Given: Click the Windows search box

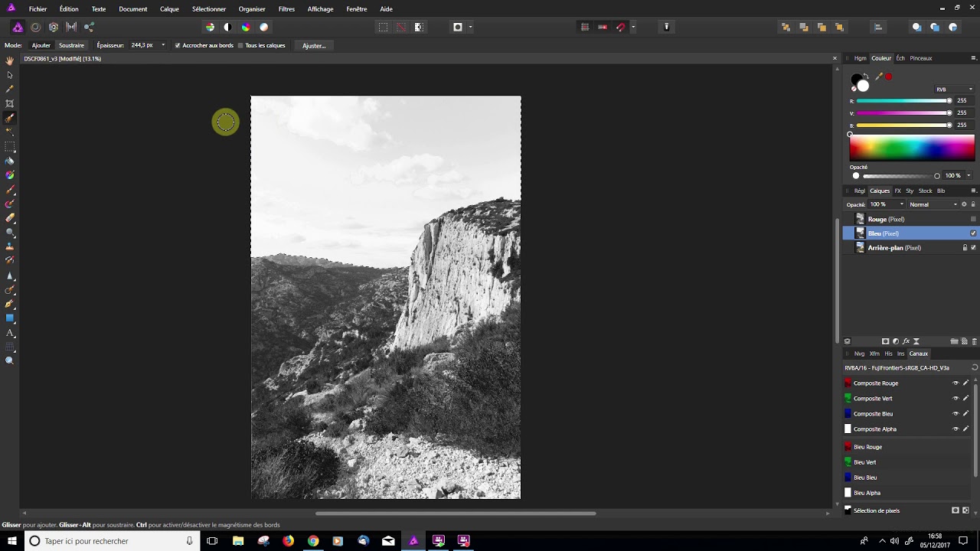Looking at the screenshot, I should (x=112, y=541).
